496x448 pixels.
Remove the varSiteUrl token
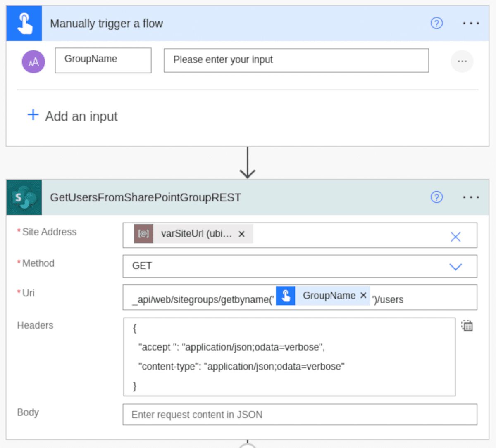click(x=242, y=234)
